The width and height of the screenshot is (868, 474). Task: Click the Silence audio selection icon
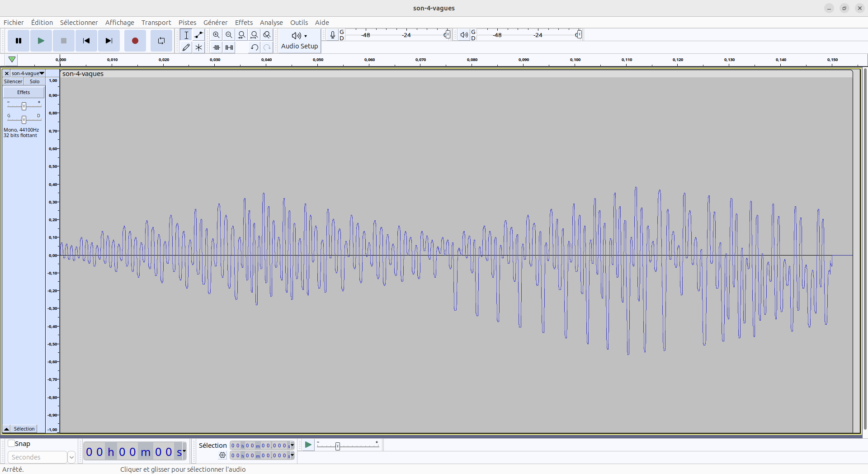point(229,47)
